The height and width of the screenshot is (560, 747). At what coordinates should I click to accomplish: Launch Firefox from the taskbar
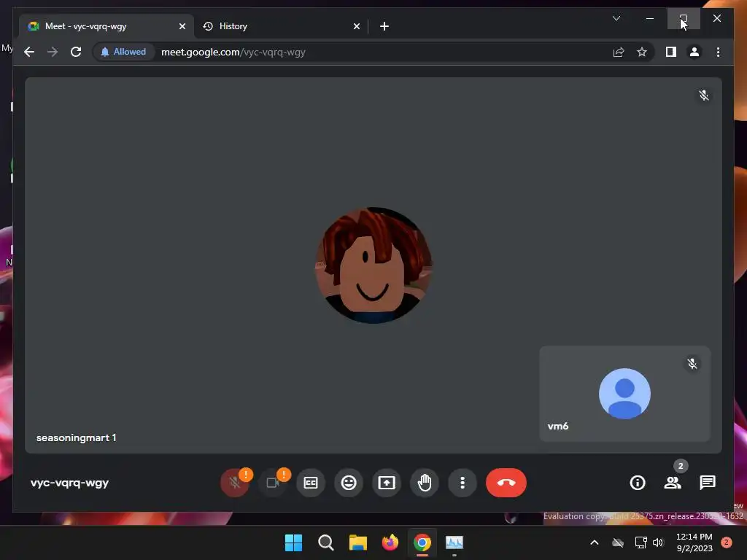pyautogui.click(x=390, y=542)
